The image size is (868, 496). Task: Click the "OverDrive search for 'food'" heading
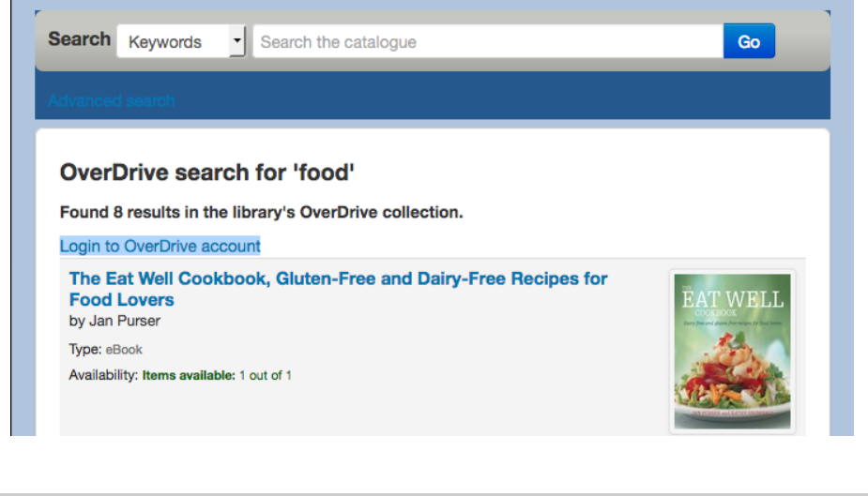coord(207,173)
